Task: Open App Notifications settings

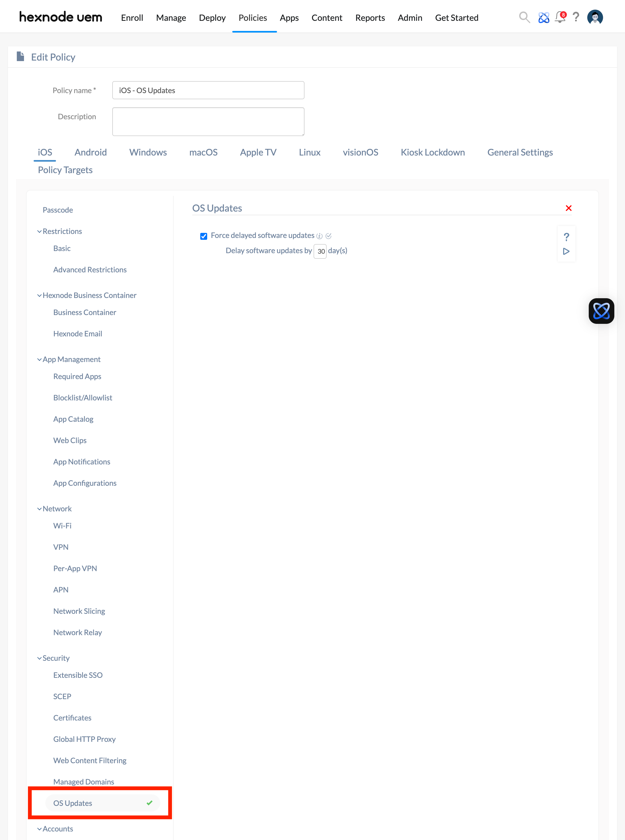Action: point(82,462)
